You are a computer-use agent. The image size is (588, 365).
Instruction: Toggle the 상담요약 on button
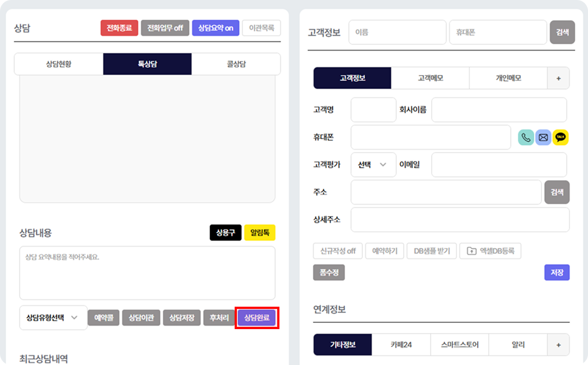(216, 28)
